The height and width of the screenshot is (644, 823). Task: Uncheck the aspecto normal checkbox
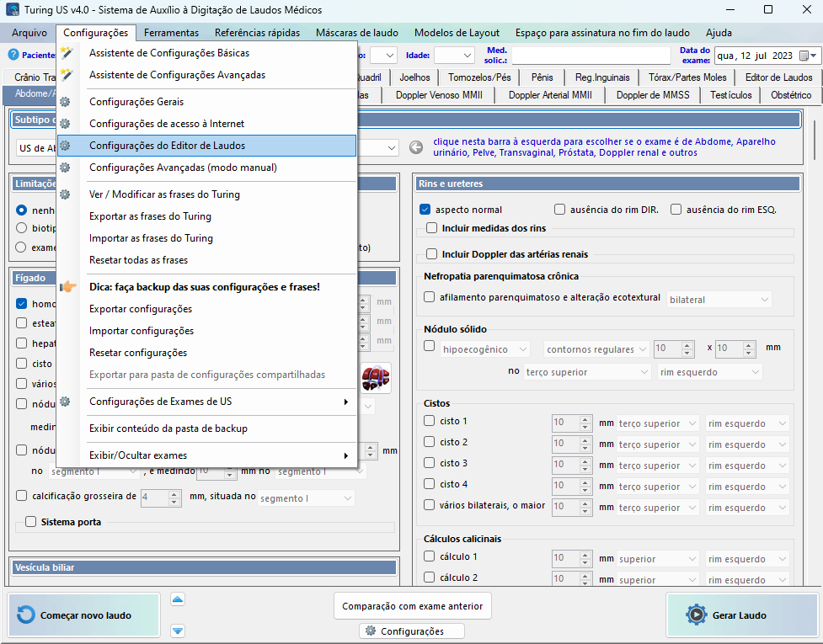pos(425,210)
